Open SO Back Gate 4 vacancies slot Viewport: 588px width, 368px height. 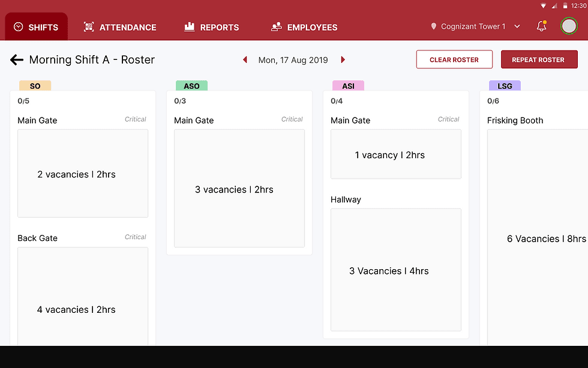tap(83, 297)
